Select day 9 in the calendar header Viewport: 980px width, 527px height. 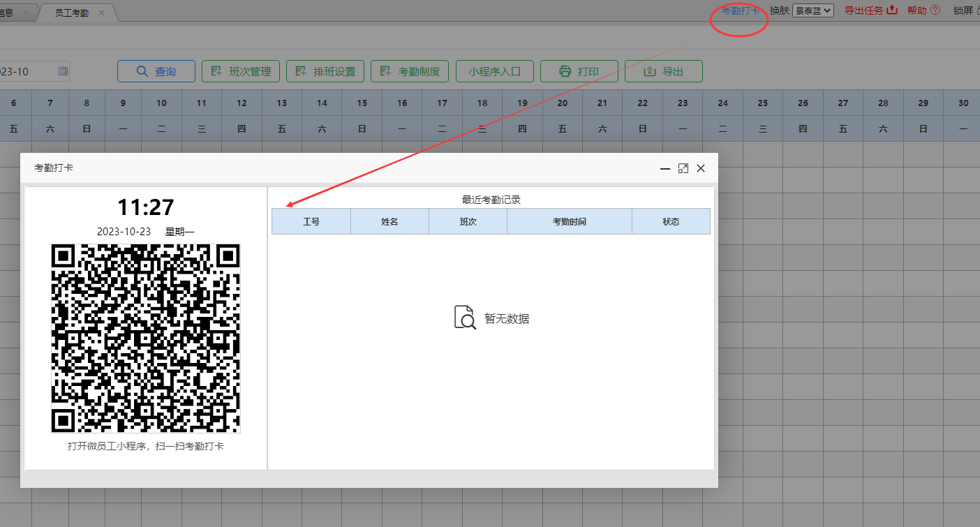(x=124, y=103)
